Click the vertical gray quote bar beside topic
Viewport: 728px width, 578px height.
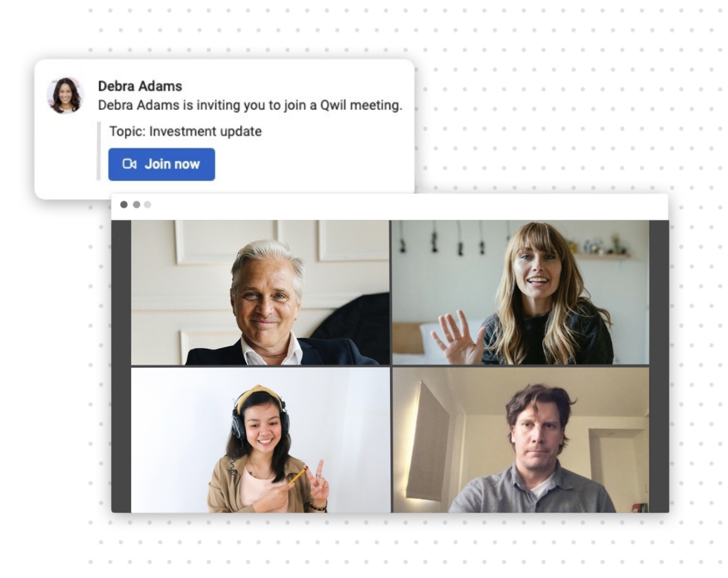pyautogui.click(x=99, y=151)
